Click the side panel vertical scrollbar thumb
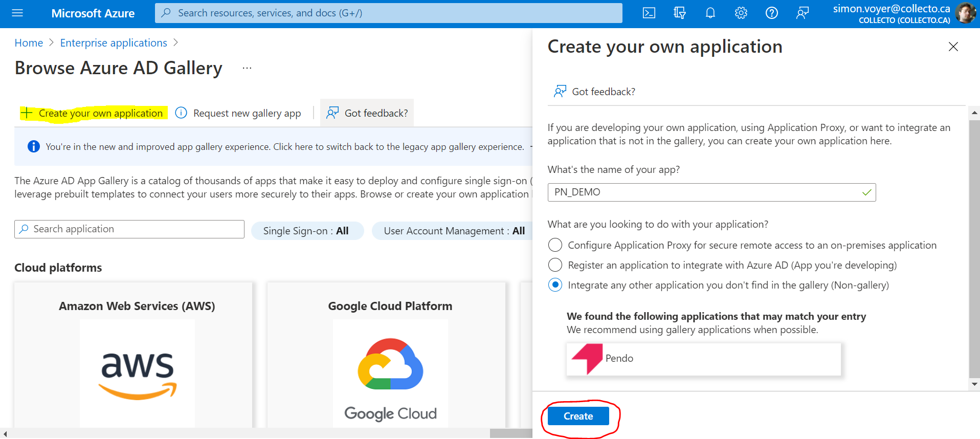980x439 pixels. pyautogui.click(x=974, y=249)
